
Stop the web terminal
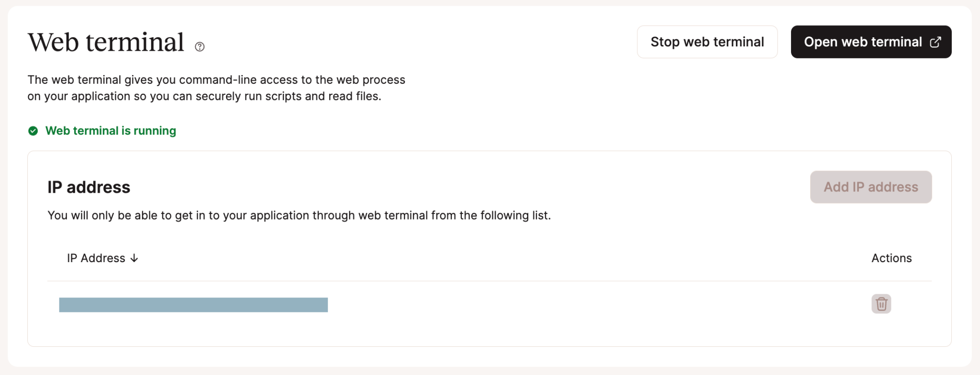[707, 42]
